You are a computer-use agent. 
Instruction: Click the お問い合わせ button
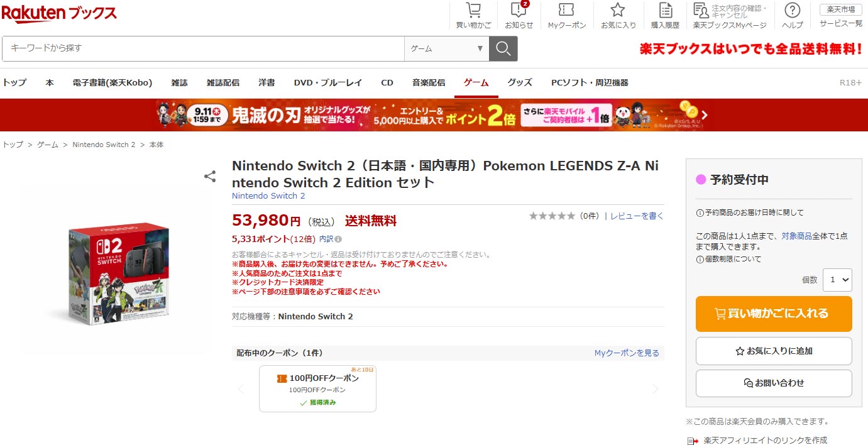tap(774, 383)
